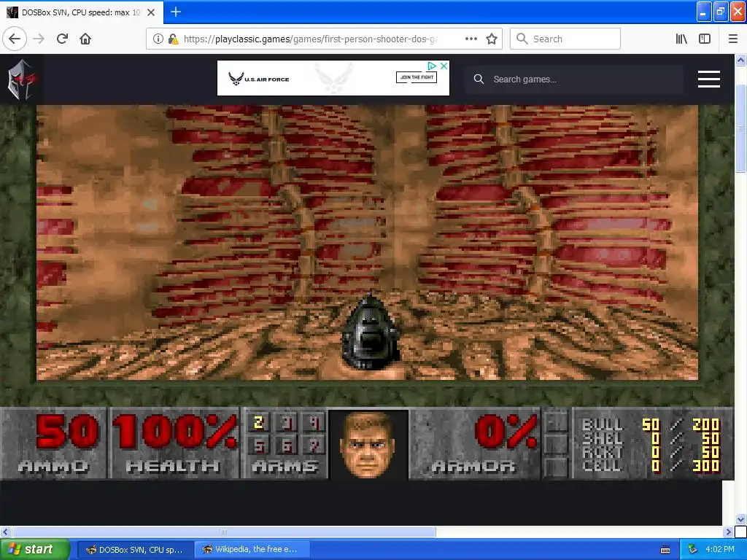The height and width of the screenshot is (560, 747).
Task: Open the browser home page icon
Action: pos(85,39)
